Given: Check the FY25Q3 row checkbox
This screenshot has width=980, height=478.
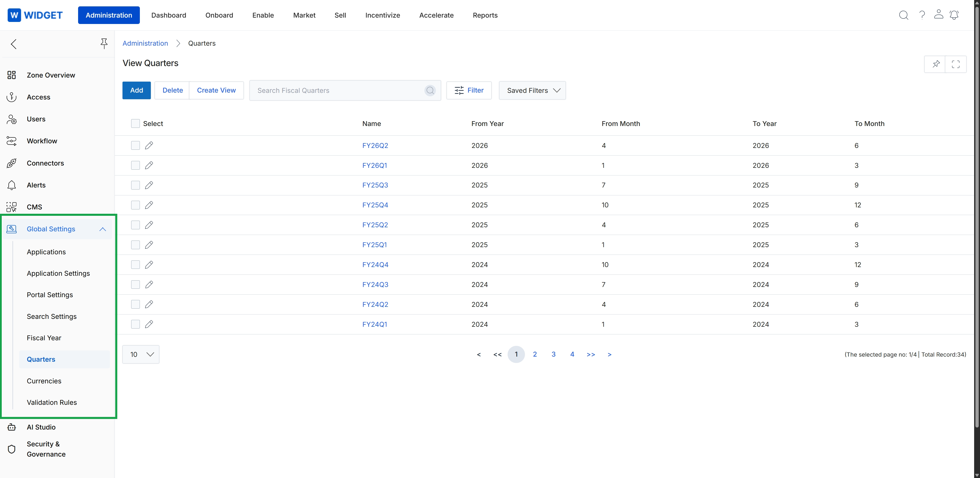Looking at the screenshot, I should click(x=136, y=185).
